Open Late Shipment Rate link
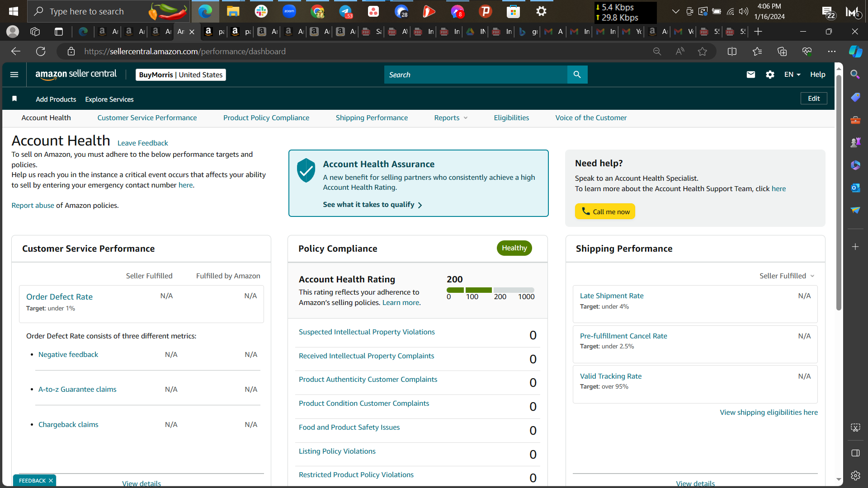The width and height of the screenshot is (868, 488). tap(612, 296)
